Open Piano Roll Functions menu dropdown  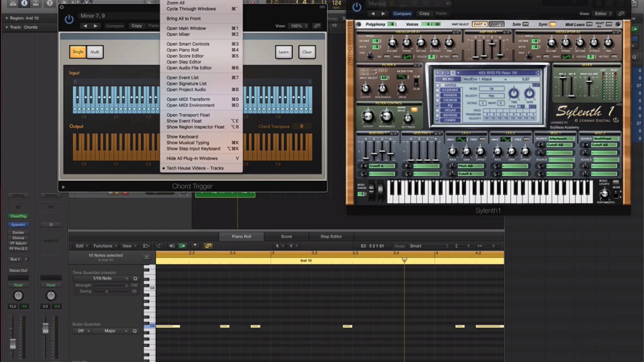tap(105, 246)
